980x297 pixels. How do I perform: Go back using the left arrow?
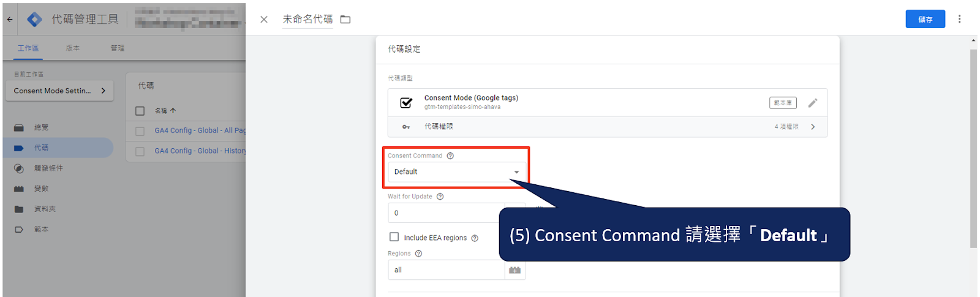pos(10,20)
